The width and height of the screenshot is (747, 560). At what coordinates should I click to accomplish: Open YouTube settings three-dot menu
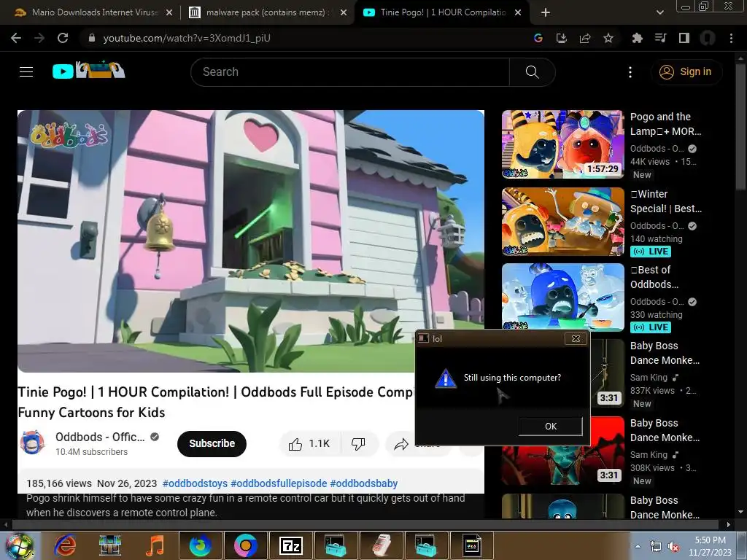coord(630,72)
